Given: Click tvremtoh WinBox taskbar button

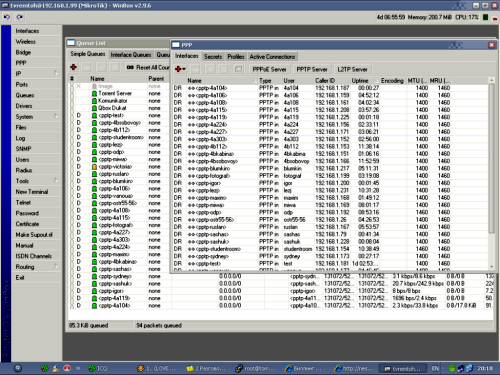Looking at the screenshot, I should coord(402,368).
